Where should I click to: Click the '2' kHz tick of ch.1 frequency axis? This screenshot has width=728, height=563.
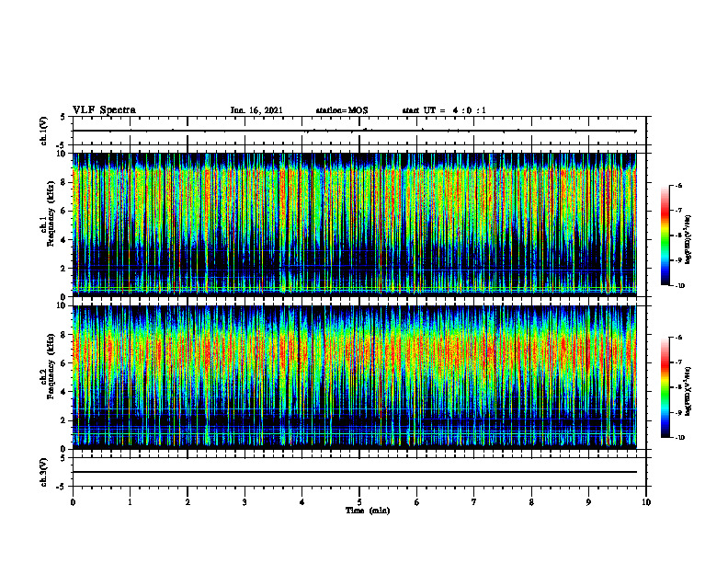64,269
